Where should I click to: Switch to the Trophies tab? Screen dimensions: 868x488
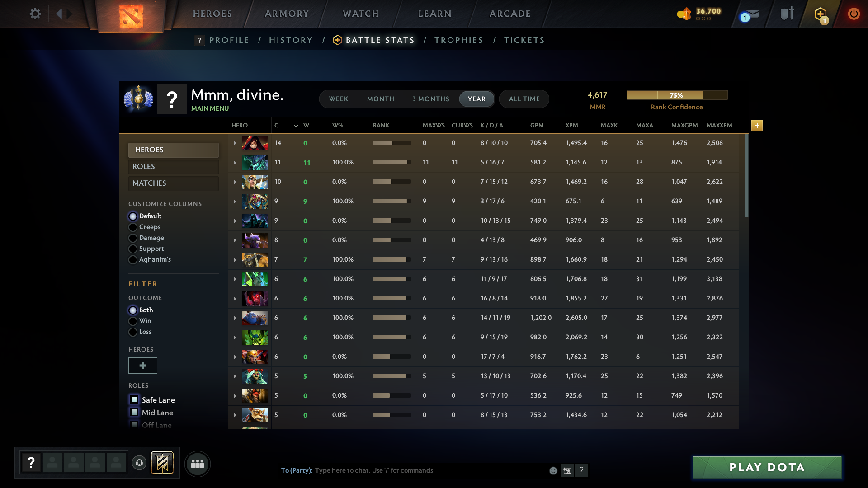tap(458, 40)
